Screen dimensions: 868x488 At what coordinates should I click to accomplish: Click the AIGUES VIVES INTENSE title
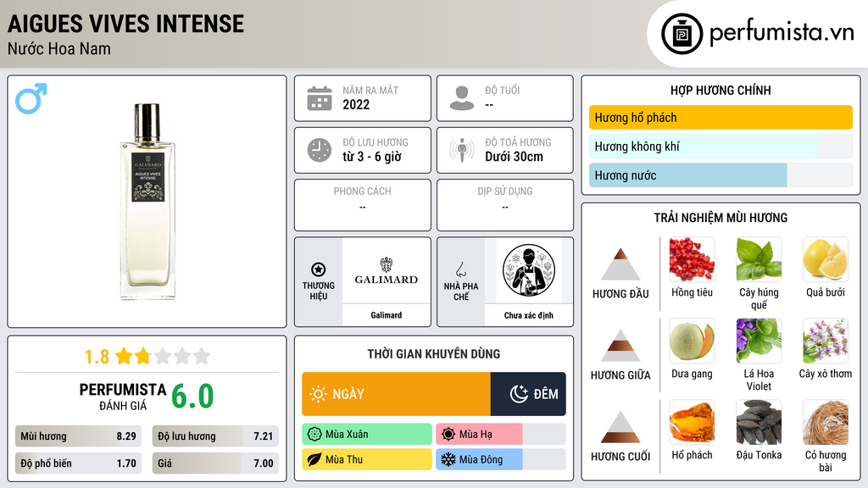[x=125, y=24]
